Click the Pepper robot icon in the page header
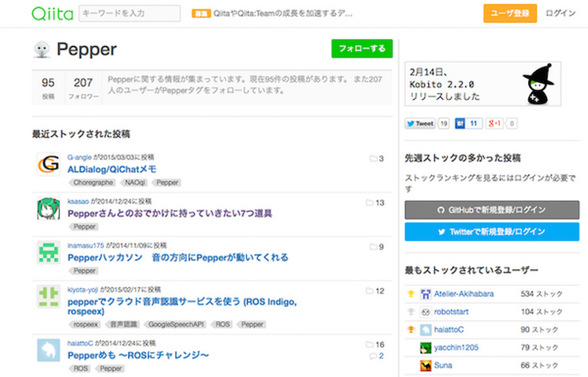The image size is (588, 377). (42, 48)
